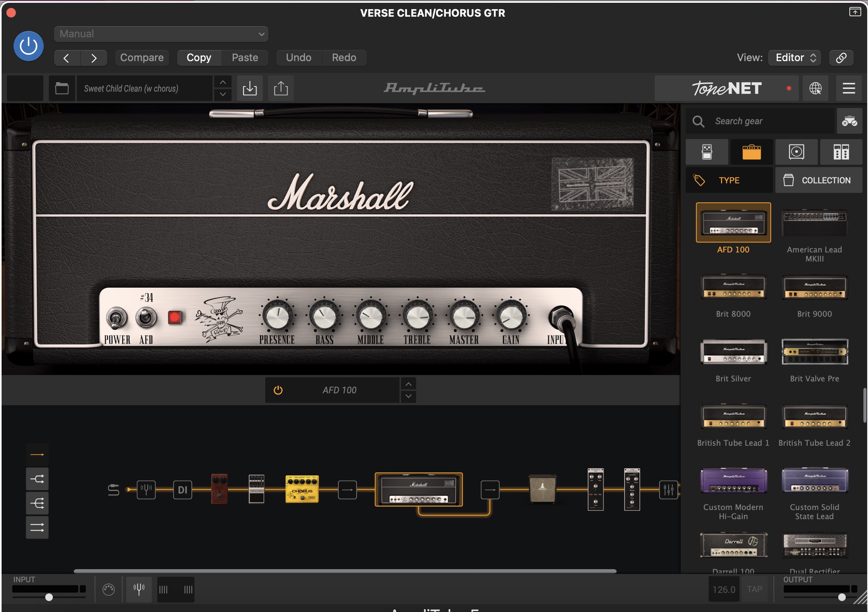Viewport: 868px width, 612px height.
Task: Select the Cabinet speaker category tab
Action: (797, 152)
